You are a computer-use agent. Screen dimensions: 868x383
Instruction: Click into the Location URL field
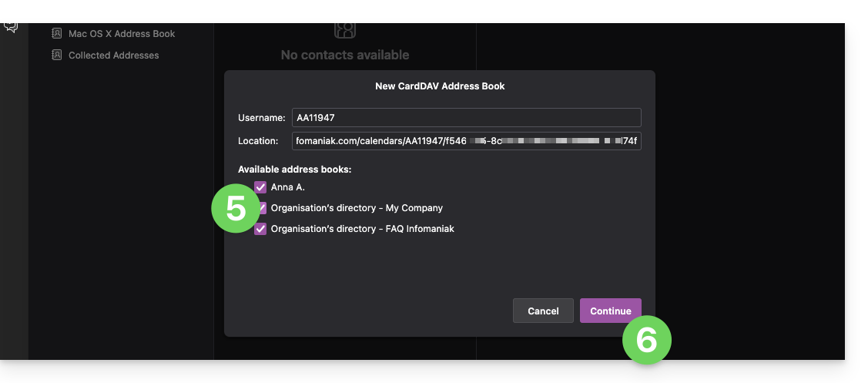click(x=466, y=141)
